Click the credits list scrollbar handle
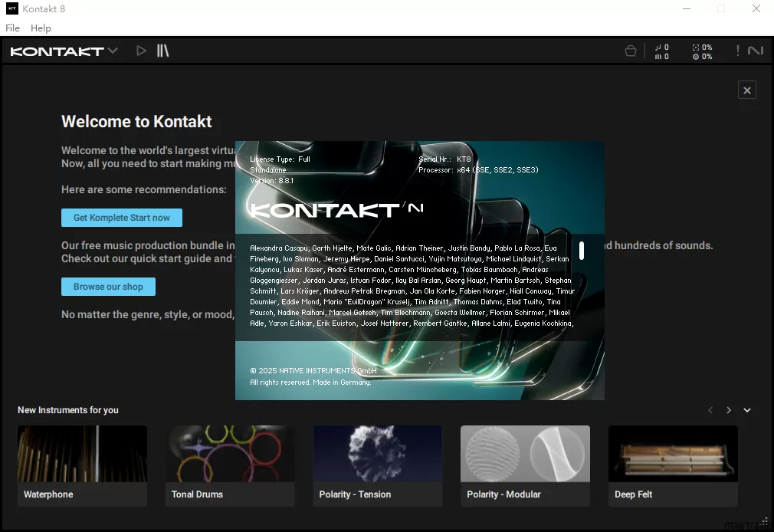The width and height of the screenshot is (774, 532). (x=582, y=251)
